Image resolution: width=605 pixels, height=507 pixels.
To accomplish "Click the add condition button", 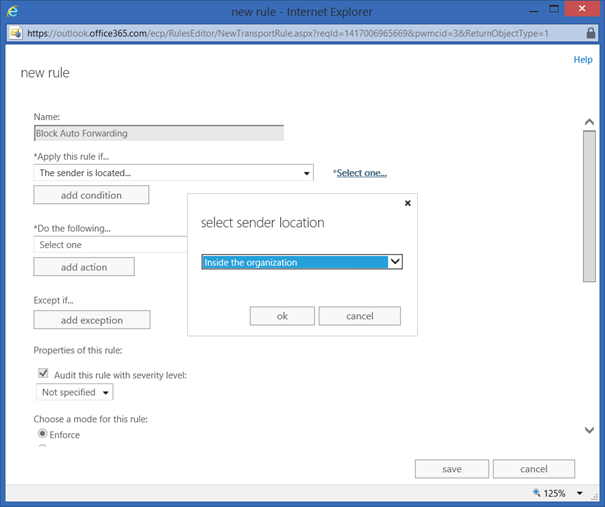I will [91, 195].
